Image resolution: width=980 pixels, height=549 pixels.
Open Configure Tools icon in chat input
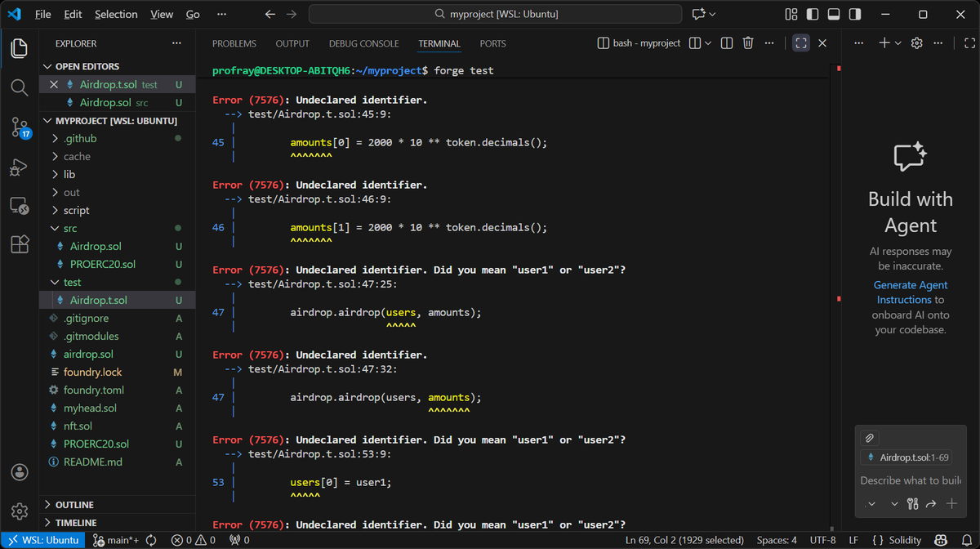(x=912, y=504)
